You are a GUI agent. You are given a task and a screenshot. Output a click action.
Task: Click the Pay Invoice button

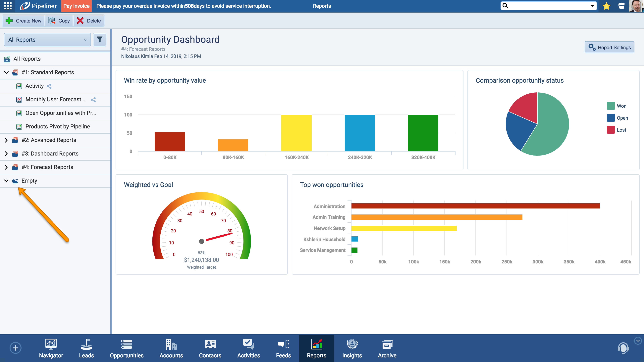point(76,6)
